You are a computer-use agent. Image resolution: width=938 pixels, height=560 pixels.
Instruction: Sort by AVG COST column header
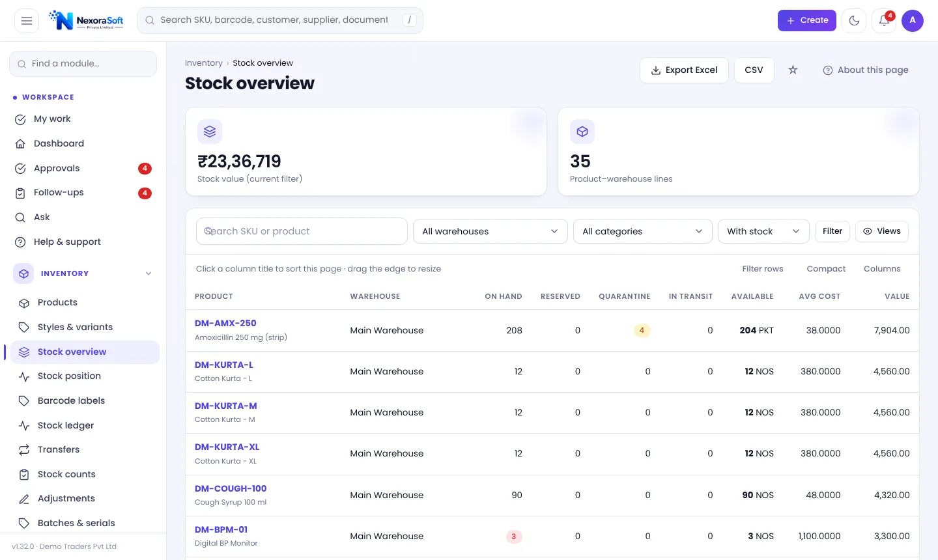819,296
